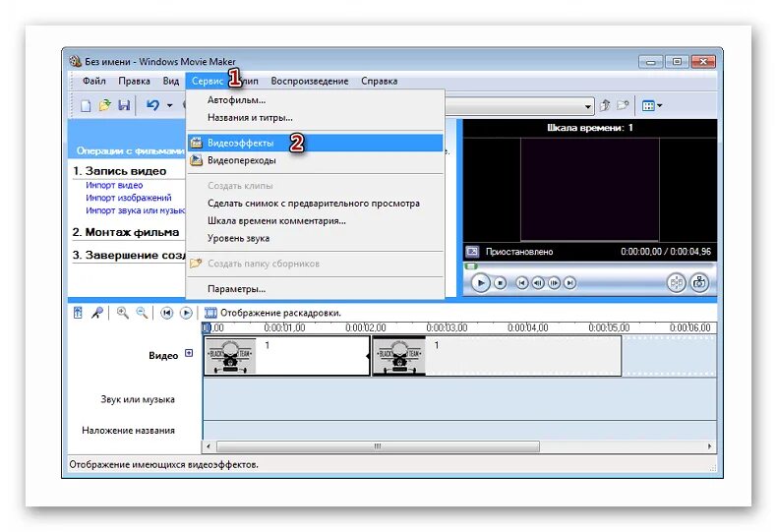777x532 pixels.
Task: Click the Set Audio Levels timeline icon
Action: [x=78, y=313]
